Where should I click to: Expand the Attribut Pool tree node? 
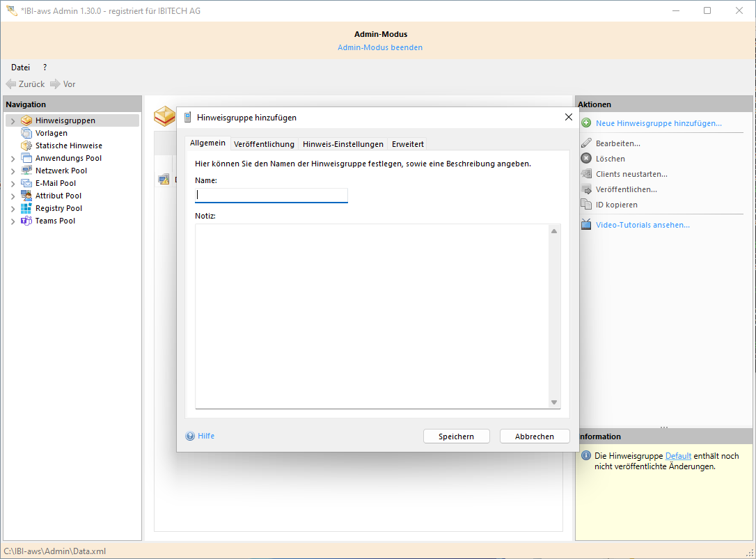coord(13,196)
